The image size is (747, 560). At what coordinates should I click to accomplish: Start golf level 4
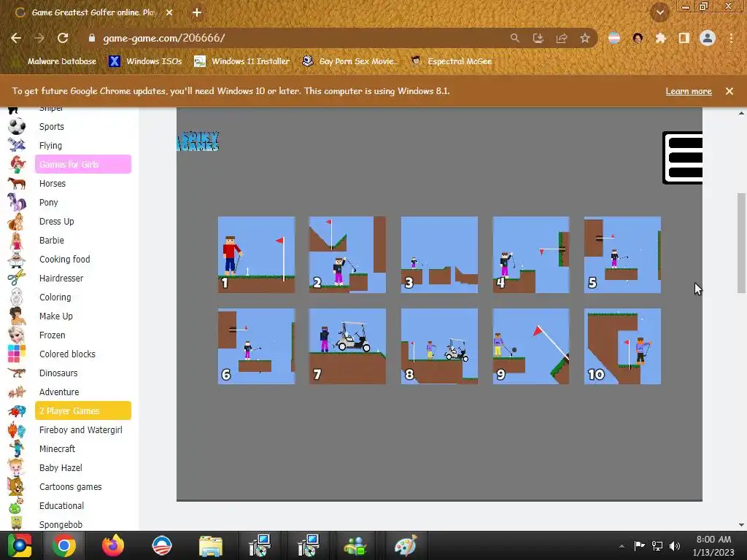[531, 254]
